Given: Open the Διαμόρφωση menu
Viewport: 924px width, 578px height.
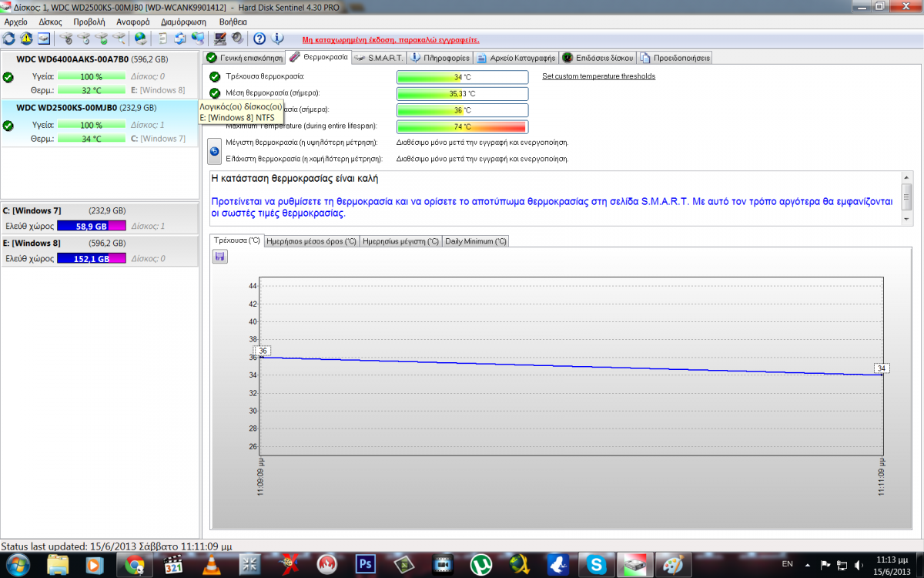Looking at the screenshot, I should tap(185, 22).
